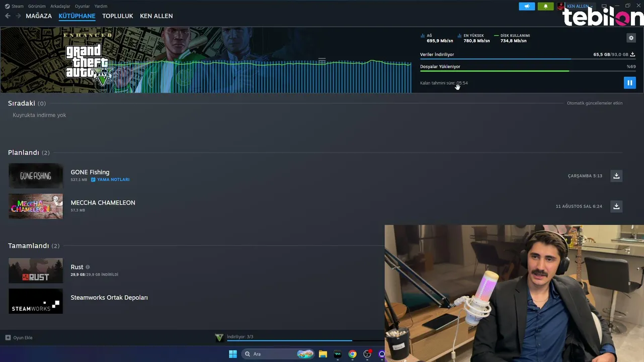Click the GTA V icon in the bottom bar
The width and height of the screenshot is (644, 362).
coord(219,338)
